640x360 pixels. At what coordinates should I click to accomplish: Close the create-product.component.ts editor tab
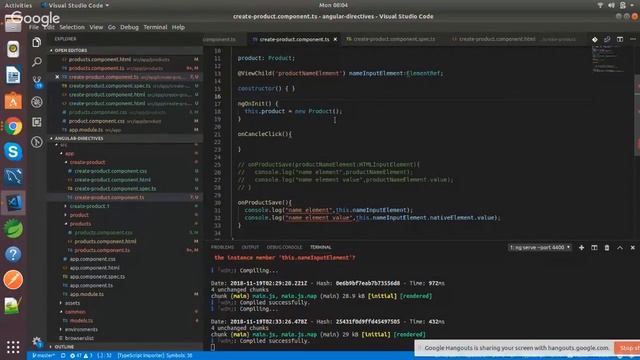click(335, 39)
